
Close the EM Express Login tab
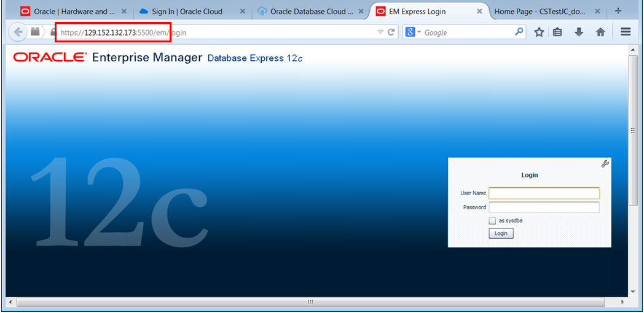point(479,12)
